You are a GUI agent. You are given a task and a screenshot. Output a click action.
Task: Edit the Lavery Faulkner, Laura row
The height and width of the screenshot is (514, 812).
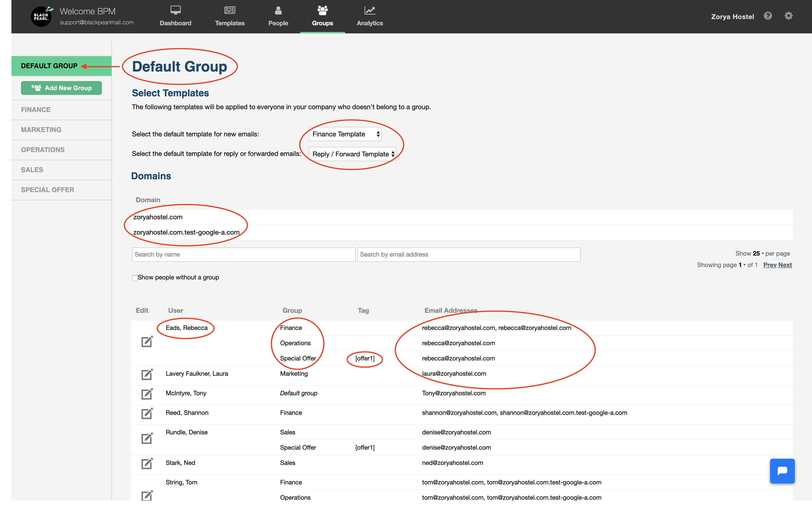(x=147, y=374)
